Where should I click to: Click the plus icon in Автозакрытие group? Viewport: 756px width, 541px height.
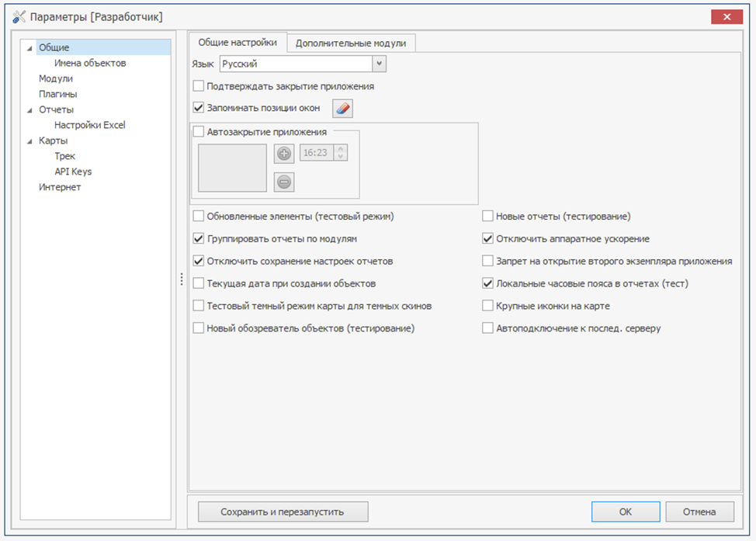(x=285, y=153)
